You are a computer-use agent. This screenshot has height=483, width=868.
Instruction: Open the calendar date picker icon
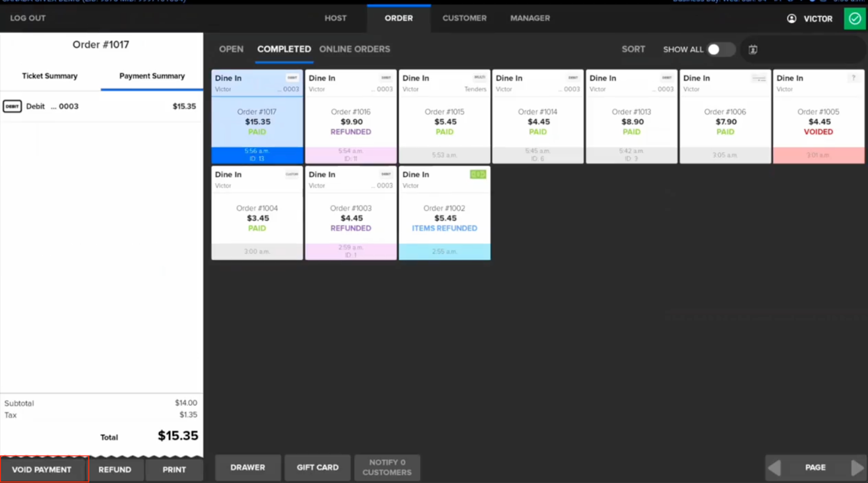(x=753, y=49)
